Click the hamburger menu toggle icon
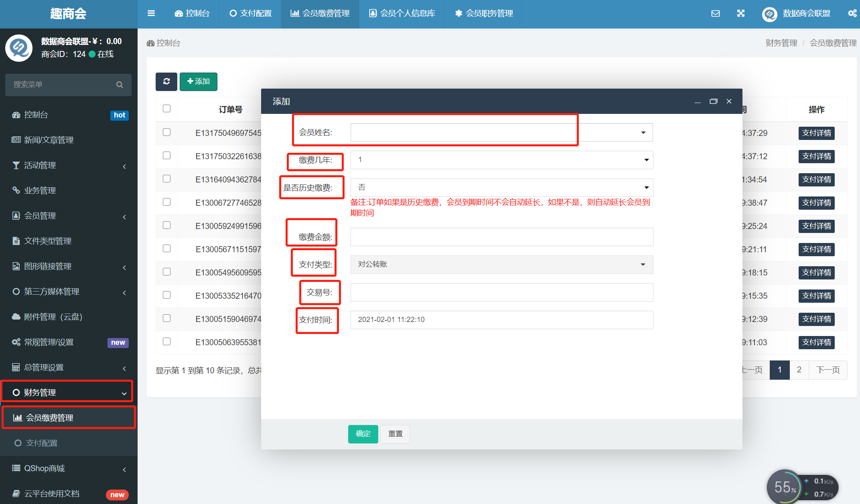 tap(151, 13)
